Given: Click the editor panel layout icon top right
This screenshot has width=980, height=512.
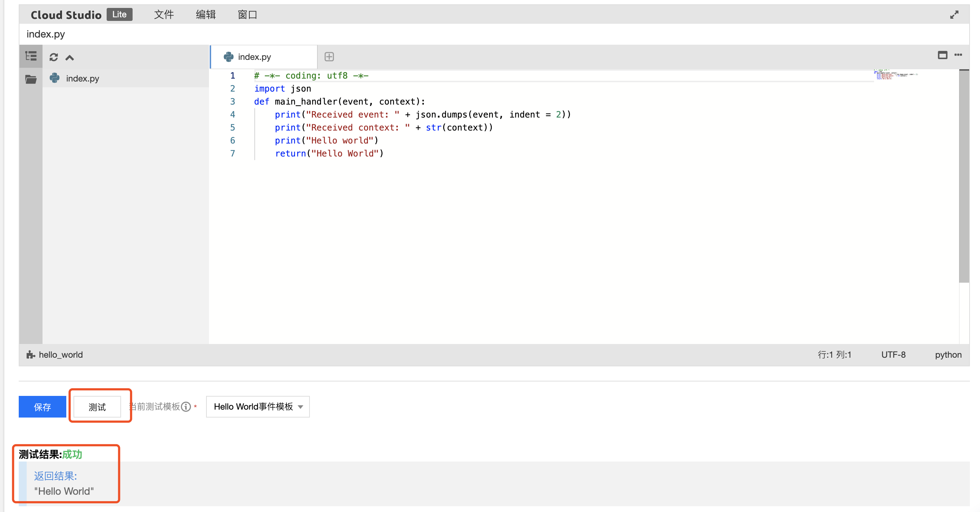Looking at the screenshot, I should (x=943, y=56).
